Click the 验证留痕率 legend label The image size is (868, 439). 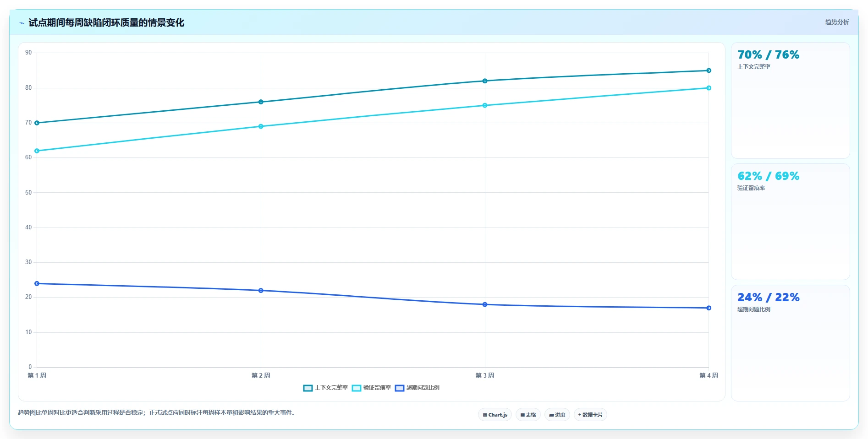(377, 388)
